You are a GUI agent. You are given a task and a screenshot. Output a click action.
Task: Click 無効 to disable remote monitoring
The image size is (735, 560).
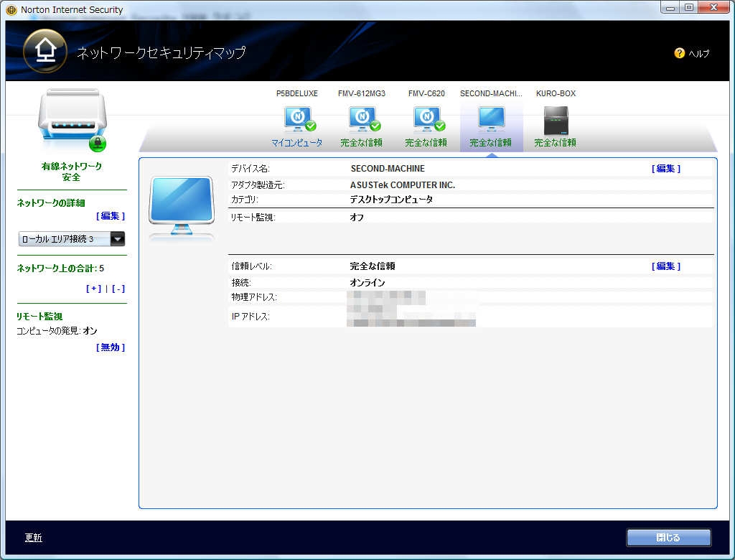111,347
